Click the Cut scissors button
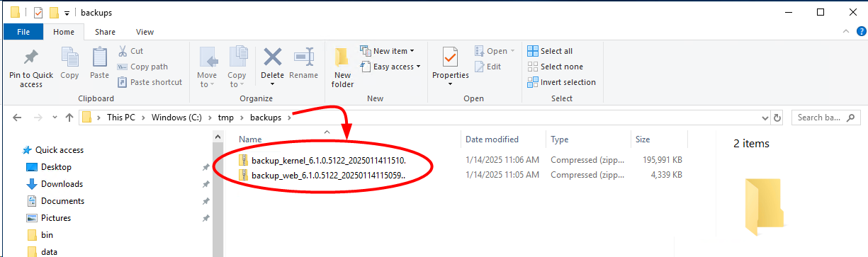The height and width of the screenshot is (257, 868). (x=130, y=51)
